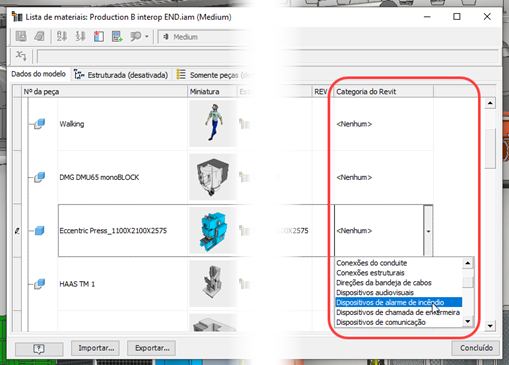
Task: Select the Walking part row text
Action: point(72,124)
